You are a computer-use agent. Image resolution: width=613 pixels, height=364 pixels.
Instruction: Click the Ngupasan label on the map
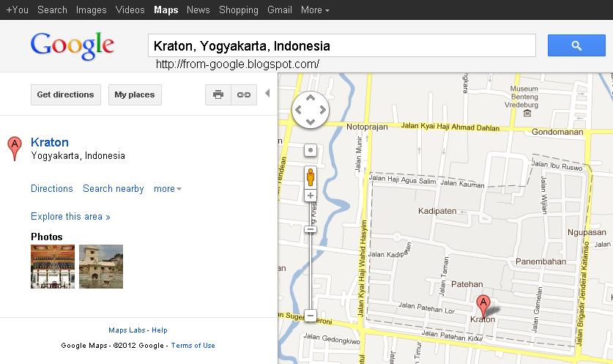(587, 232)
